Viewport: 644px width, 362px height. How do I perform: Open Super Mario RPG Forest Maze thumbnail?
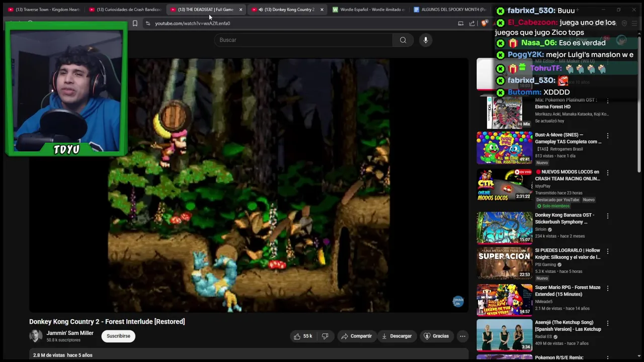pyautogui.click(x=504, y=300)
